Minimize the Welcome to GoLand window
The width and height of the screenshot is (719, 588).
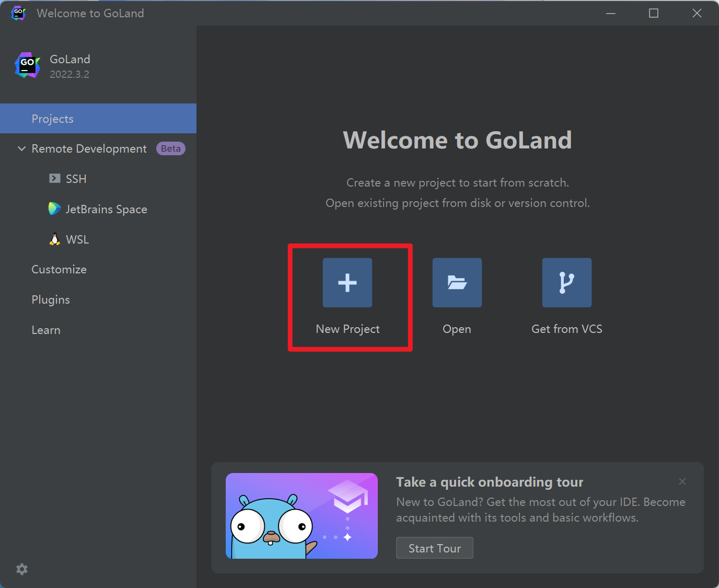611,13
